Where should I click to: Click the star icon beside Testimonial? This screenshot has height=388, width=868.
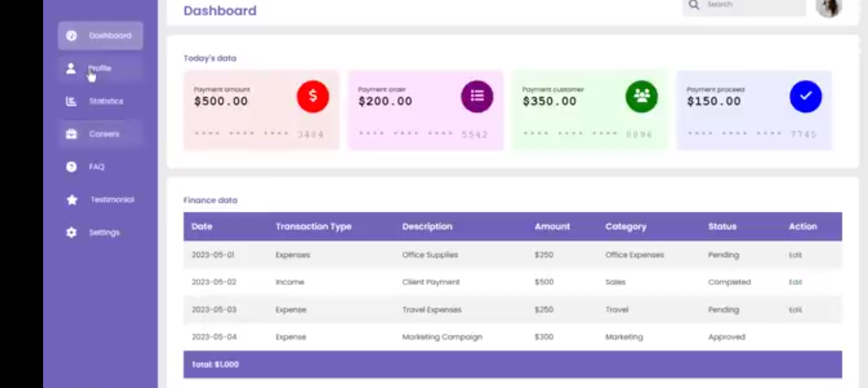point(72,199)
